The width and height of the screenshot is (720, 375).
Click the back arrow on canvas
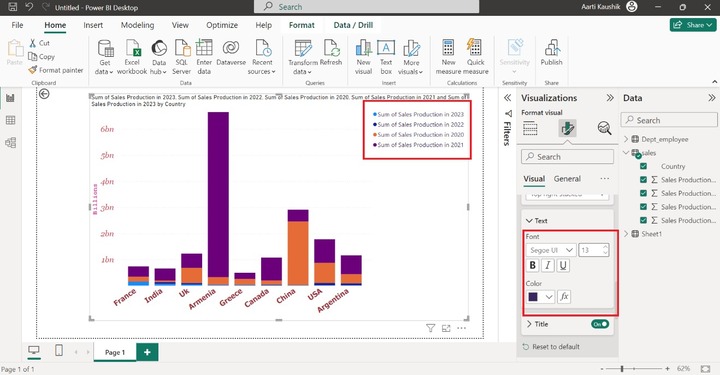[44, 94]
